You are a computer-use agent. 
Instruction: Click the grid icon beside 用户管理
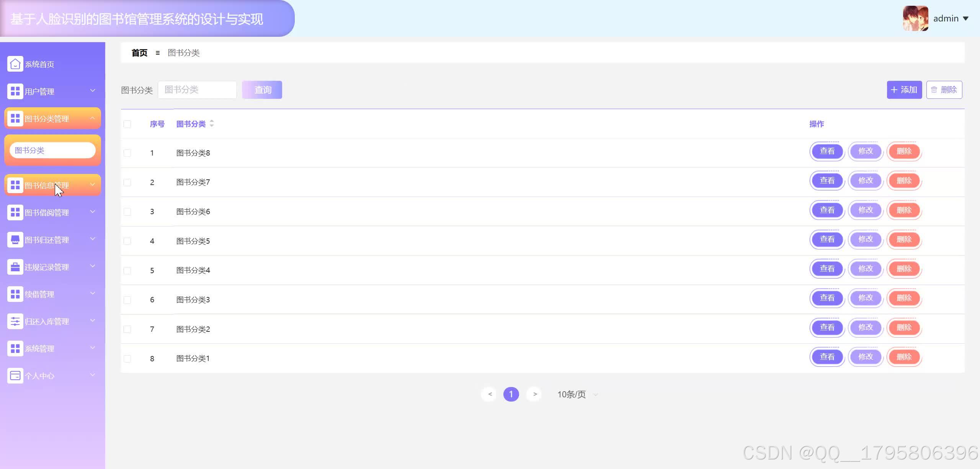click(15, 91)
